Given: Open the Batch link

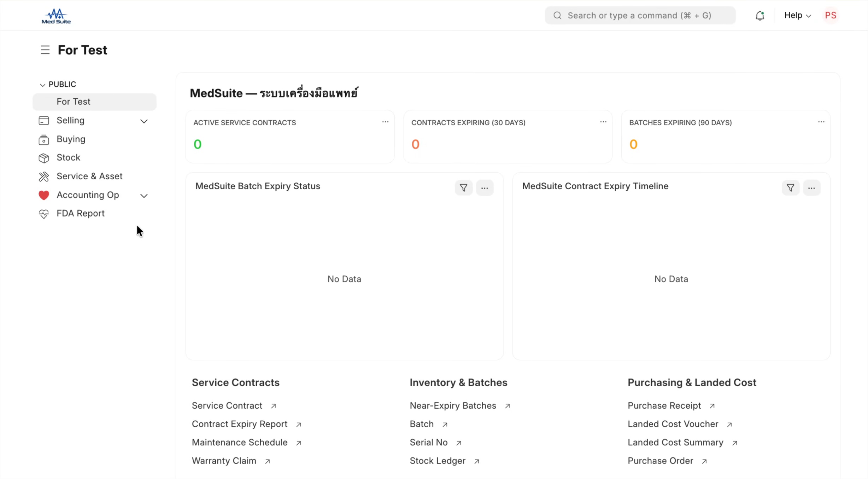Looking at the screenshot, I should coord(422,424).
